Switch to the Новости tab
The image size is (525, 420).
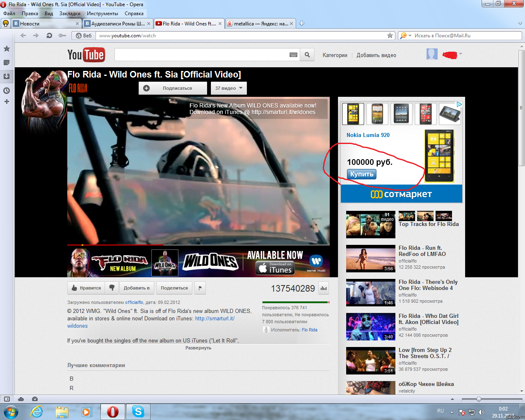(x=46, y=23)
